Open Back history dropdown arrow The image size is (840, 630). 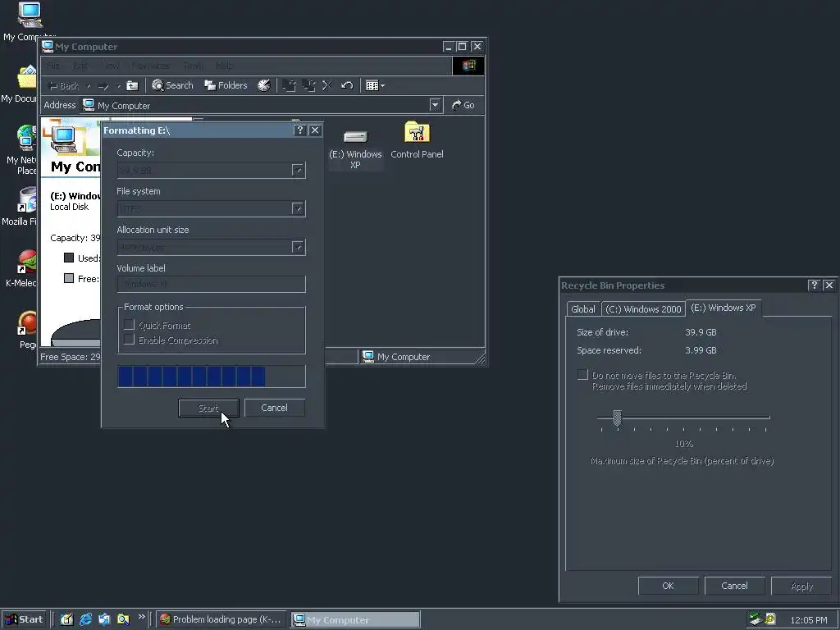click(x=89, y=86)
